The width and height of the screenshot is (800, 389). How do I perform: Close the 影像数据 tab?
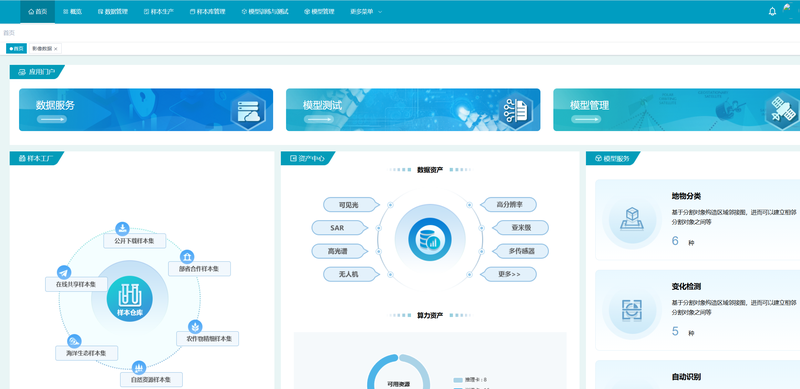tap(56, 49)
